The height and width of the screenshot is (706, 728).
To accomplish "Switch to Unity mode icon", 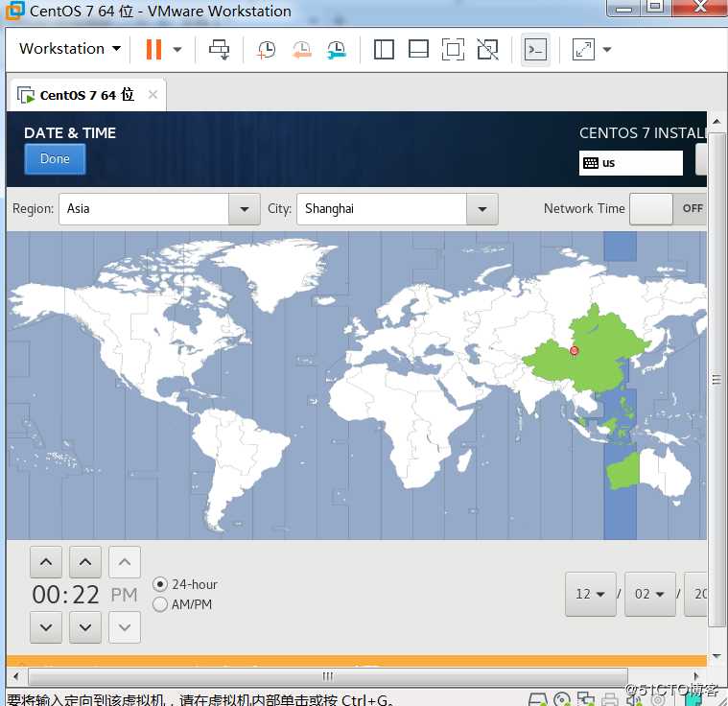I will point(487,49).
